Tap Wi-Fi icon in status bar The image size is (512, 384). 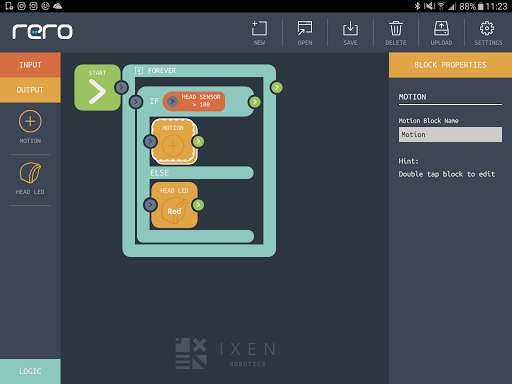tap(441, 6)
